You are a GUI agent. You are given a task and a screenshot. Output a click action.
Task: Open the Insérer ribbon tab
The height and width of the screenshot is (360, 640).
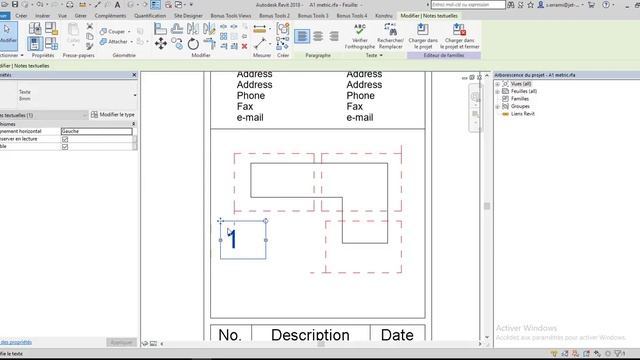(x=42, y=16)
